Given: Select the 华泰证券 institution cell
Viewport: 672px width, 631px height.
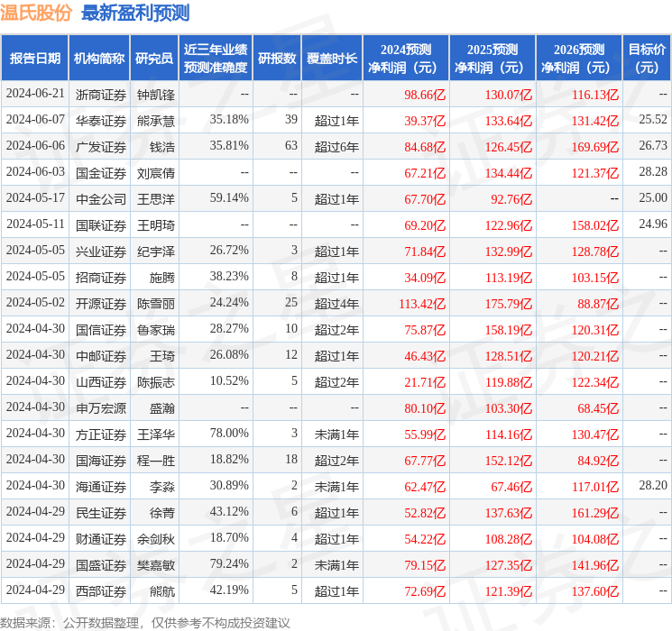Looking at the screenshot, I should [101, 121].
